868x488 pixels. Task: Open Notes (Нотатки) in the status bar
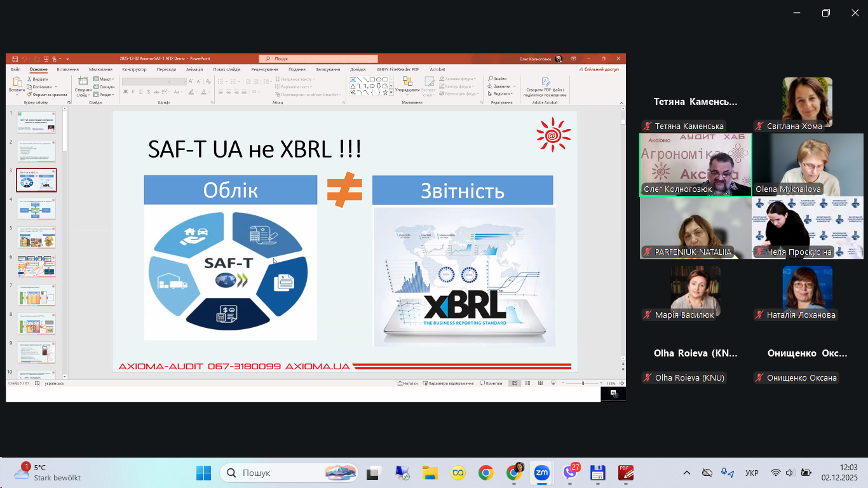[x=408, y=383]
